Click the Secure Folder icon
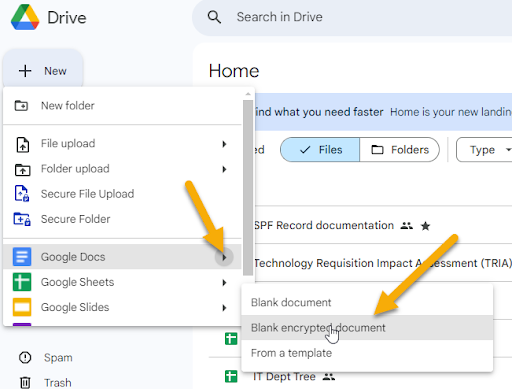The height and width of the screenshot is (389, 512). point(22,219)
